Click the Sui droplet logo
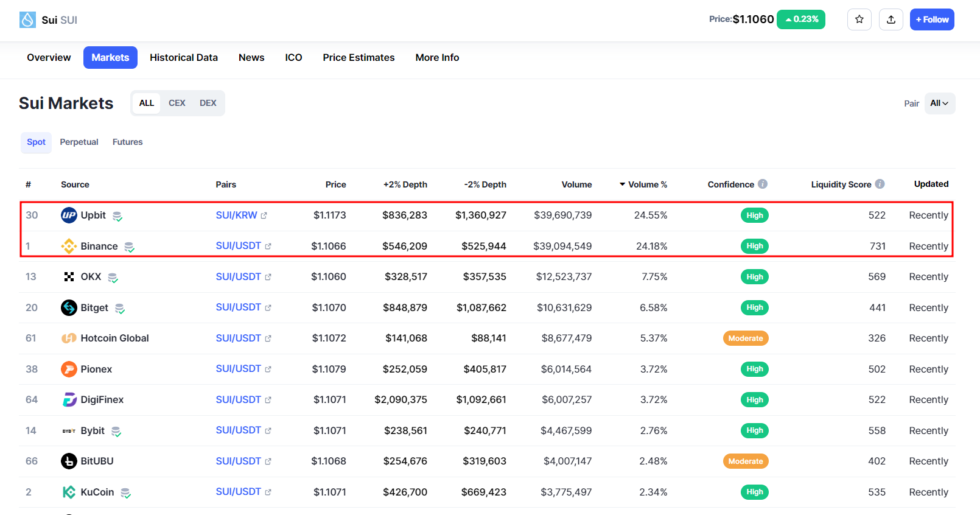The width and height of the screenshot is (980, 515). pyautogui.click(x=27, y=20)
